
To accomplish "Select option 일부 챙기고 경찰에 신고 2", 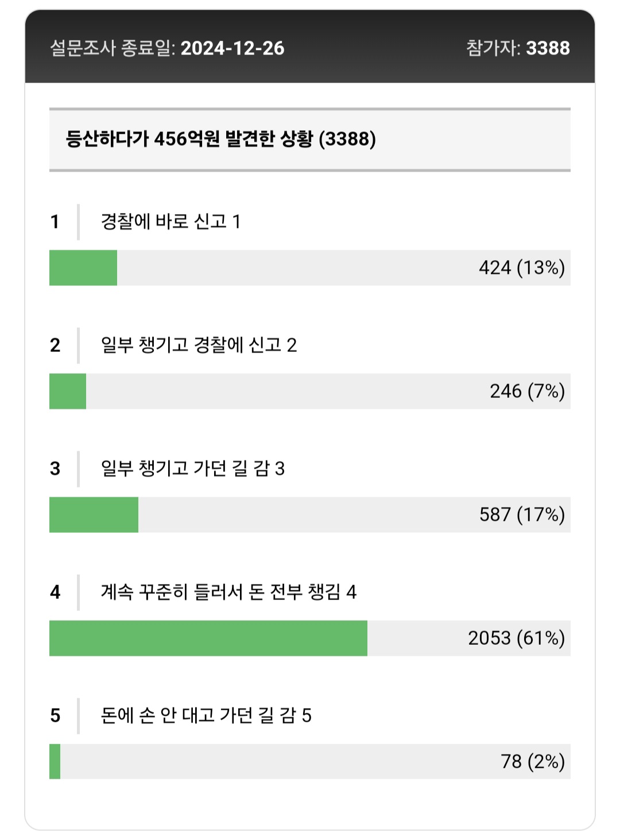I will point(199,345).
